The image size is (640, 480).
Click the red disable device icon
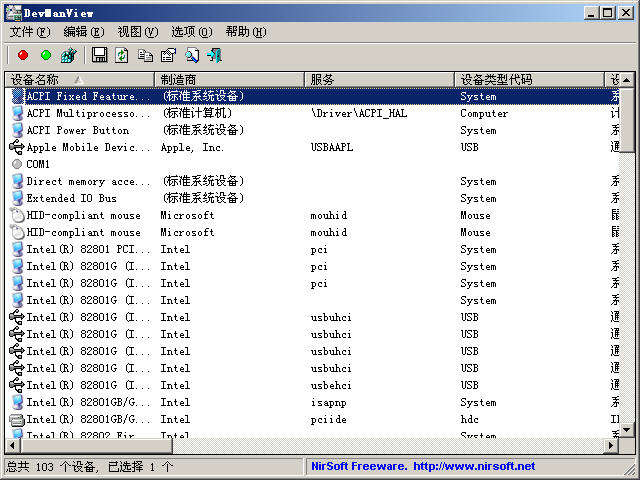pyautogui.click(x=23, y=56)
